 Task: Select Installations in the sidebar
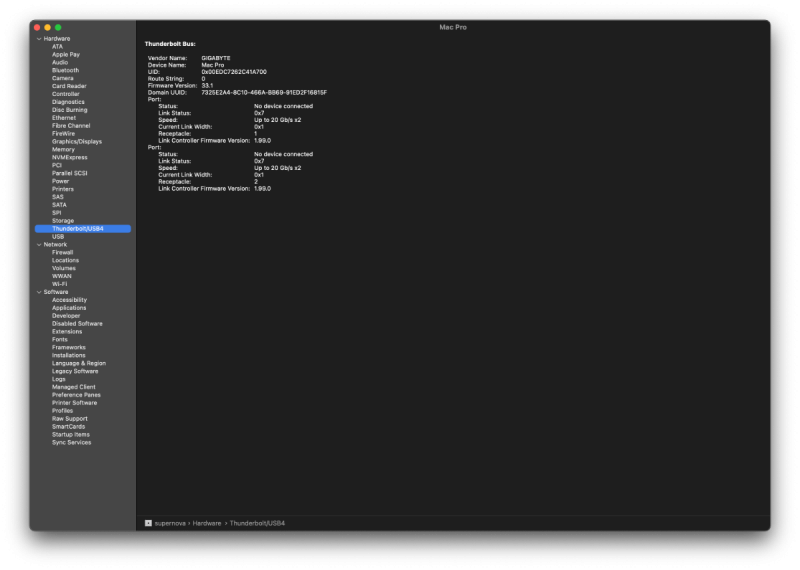point(68,355)
